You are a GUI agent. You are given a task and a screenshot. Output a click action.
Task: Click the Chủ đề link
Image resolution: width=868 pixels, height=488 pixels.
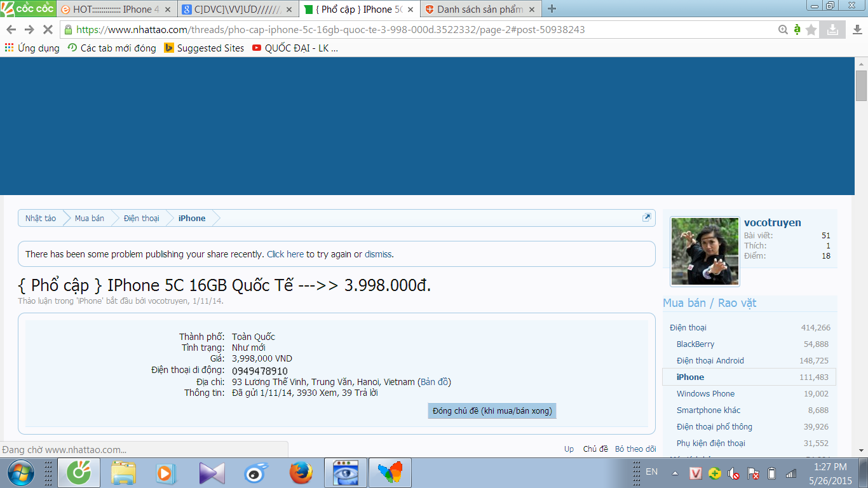(595, 449)
